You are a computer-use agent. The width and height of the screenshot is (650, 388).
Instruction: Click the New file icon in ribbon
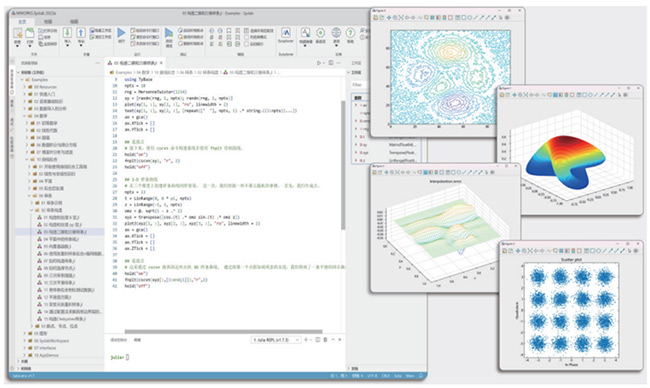click(18, 33)
